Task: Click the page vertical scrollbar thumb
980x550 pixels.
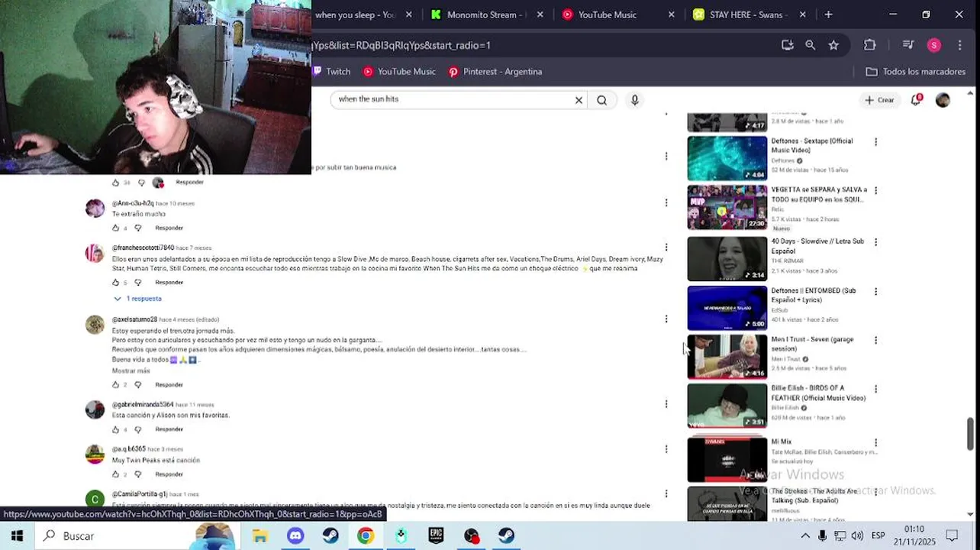Action: 970,434
